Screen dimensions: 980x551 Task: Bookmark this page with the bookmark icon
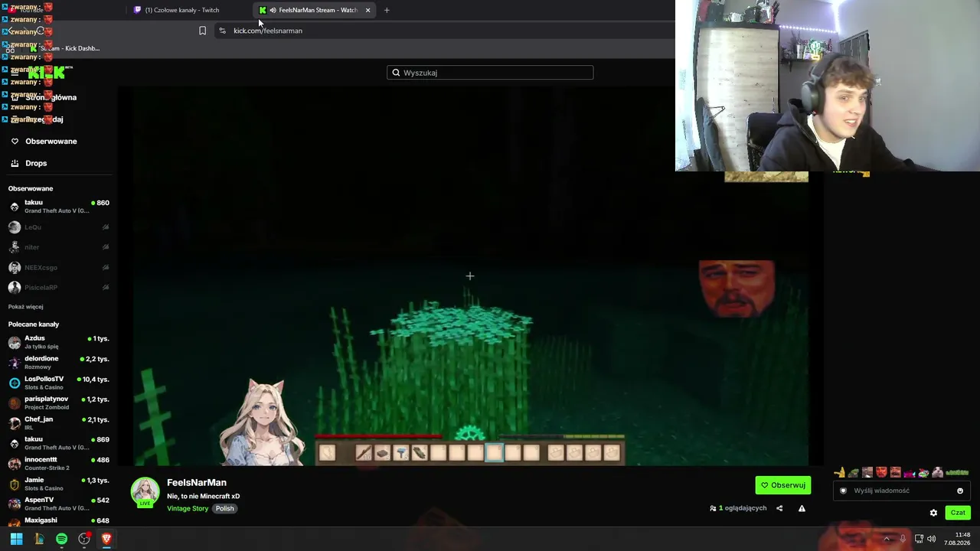click(202, 31)
